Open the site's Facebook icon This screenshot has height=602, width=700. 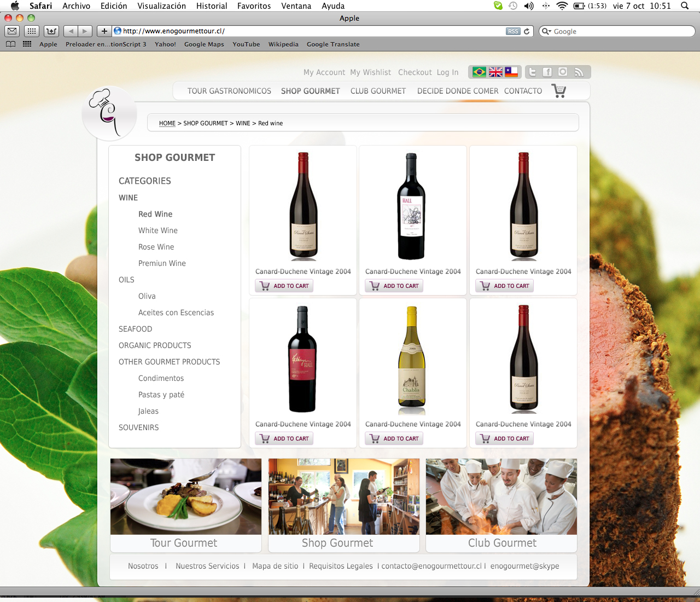click(547, 72)
